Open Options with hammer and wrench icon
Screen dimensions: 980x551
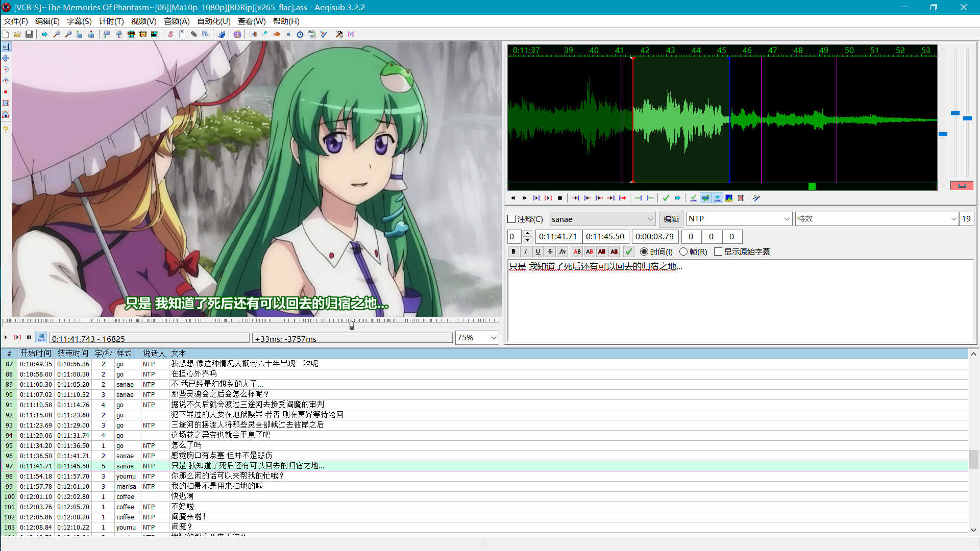pos(339,34)
